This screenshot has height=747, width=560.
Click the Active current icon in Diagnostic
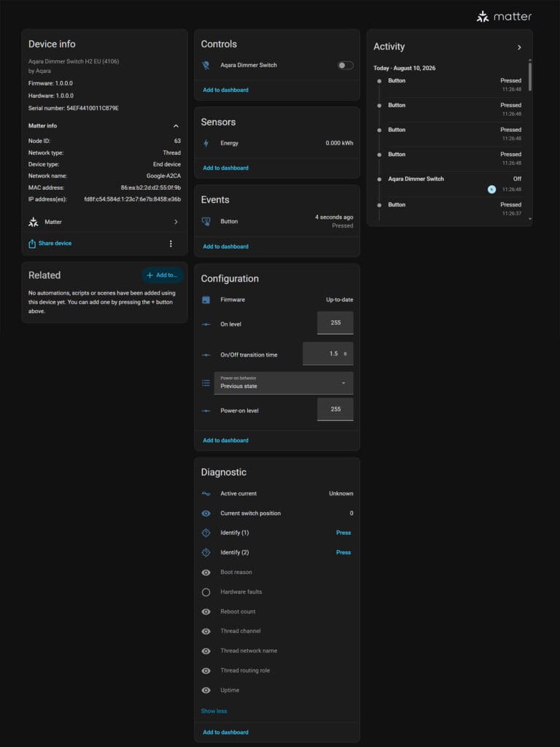click(x=206, y=494)
